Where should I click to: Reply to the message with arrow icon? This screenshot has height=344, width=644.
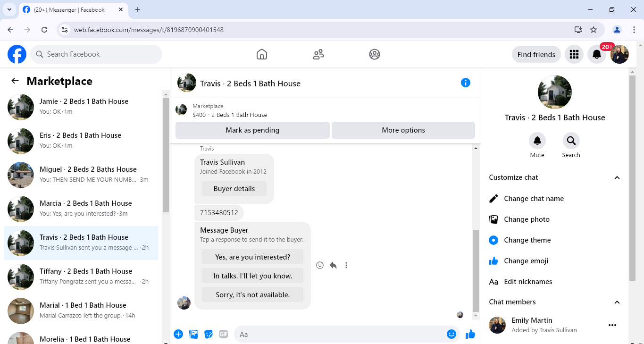point(333,265)
